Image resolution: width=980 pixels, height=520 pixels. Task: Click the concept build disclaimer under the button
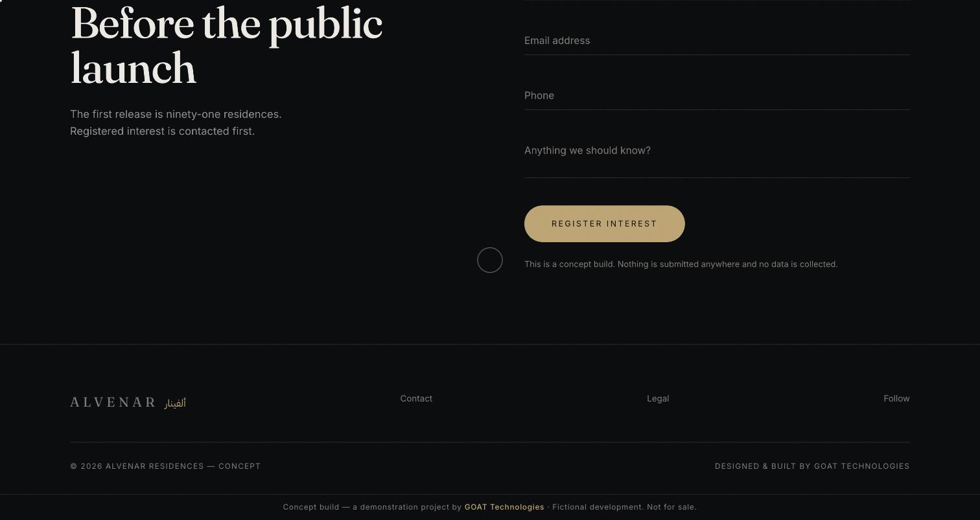point(681,264)
